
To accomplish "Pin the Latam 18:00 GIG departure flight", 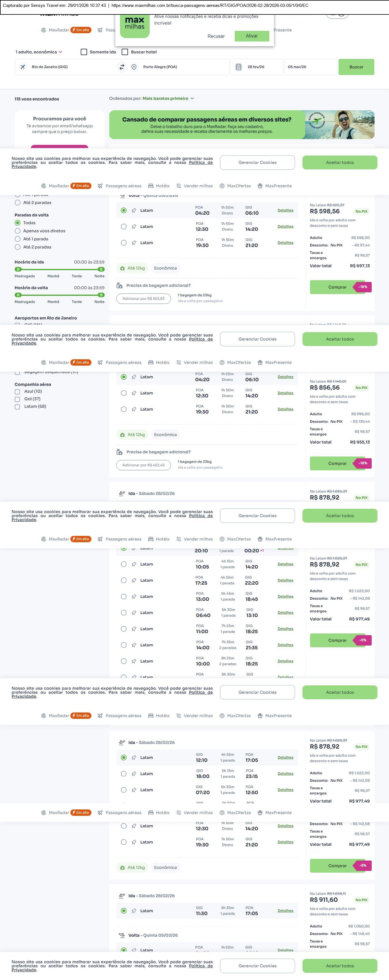I will pyautogui.click(x=134, y=774).
